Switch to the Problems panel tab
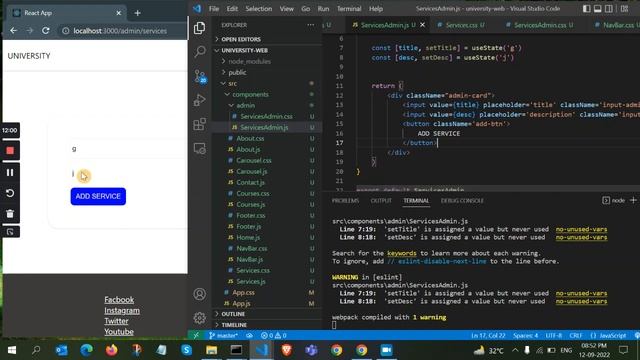Viewport: 640px width, 360px height. 345,200
